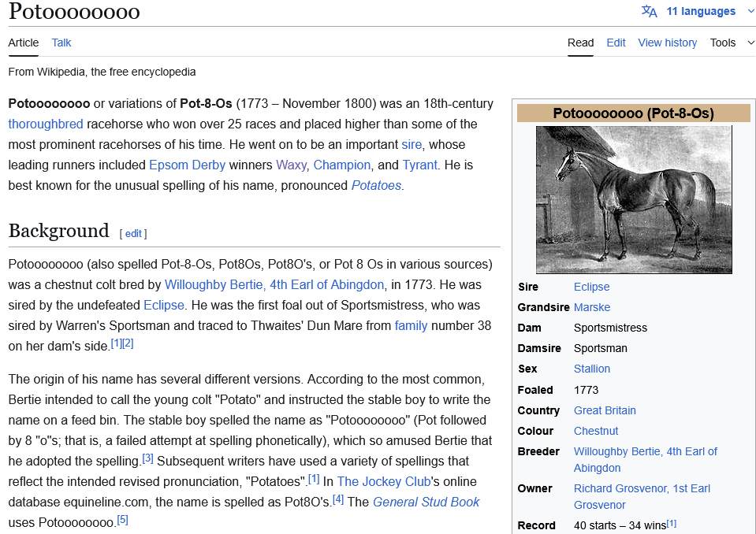Open the Tools menu
Screen dimensions: 756x534
[x=723, y=43]
